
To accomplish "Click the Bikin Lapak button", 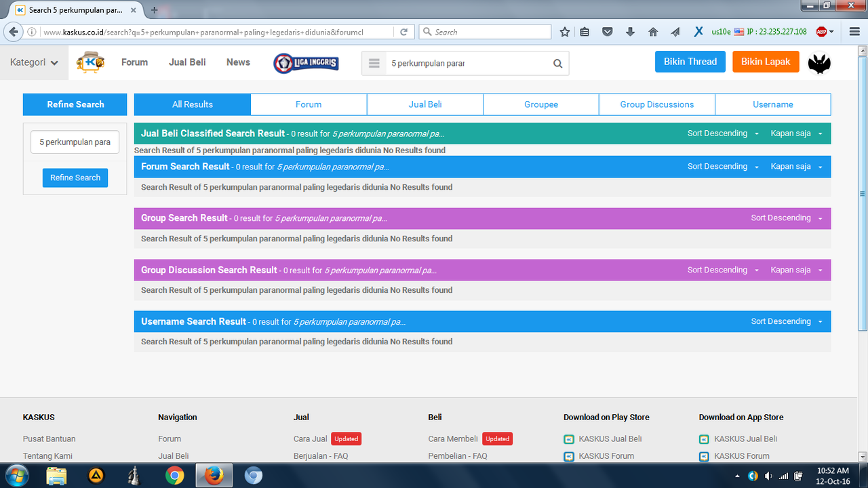I will pos(766,62).
